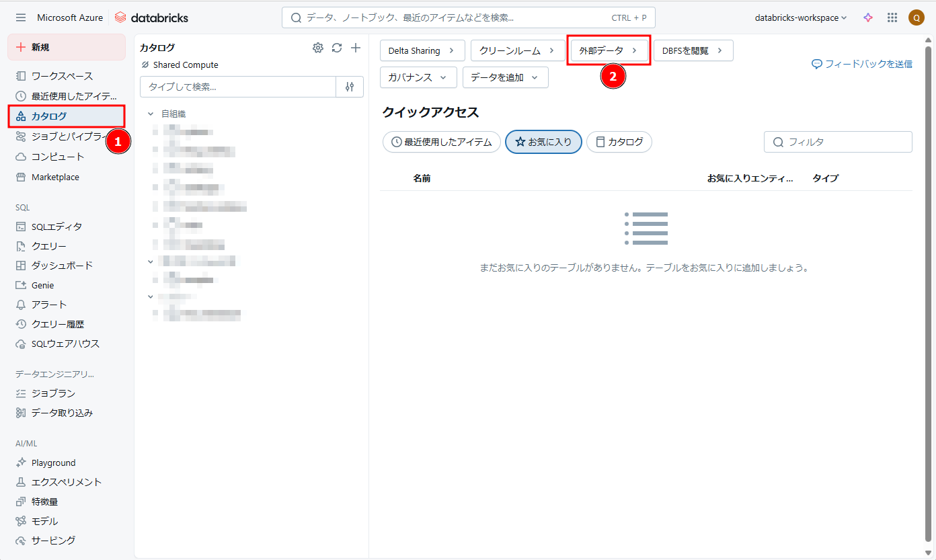The image size is (936, 560).
Task: Go to Marketplace in the sidebar
Action: (x=55, y=177)
